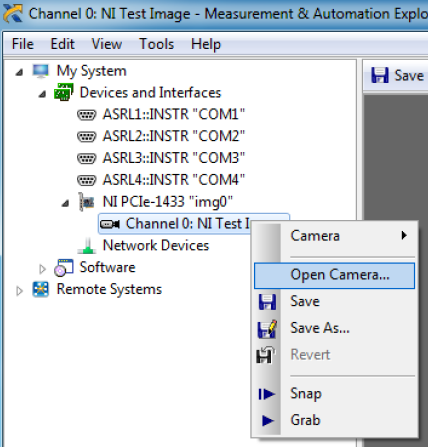Click the camera icon for Channel 0
Viewport: 428px width, 447px height.
(x=110, y=224)
